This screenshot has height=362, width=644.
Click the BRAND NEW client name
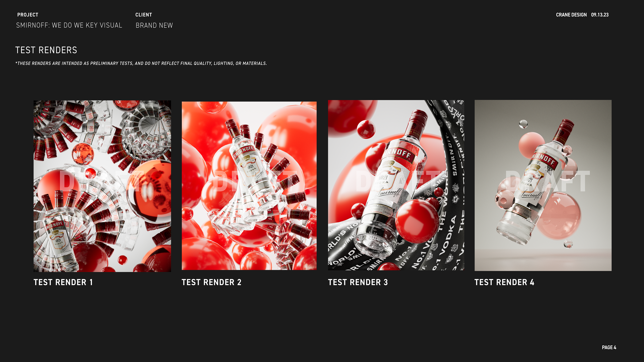(x=154, y=25)
